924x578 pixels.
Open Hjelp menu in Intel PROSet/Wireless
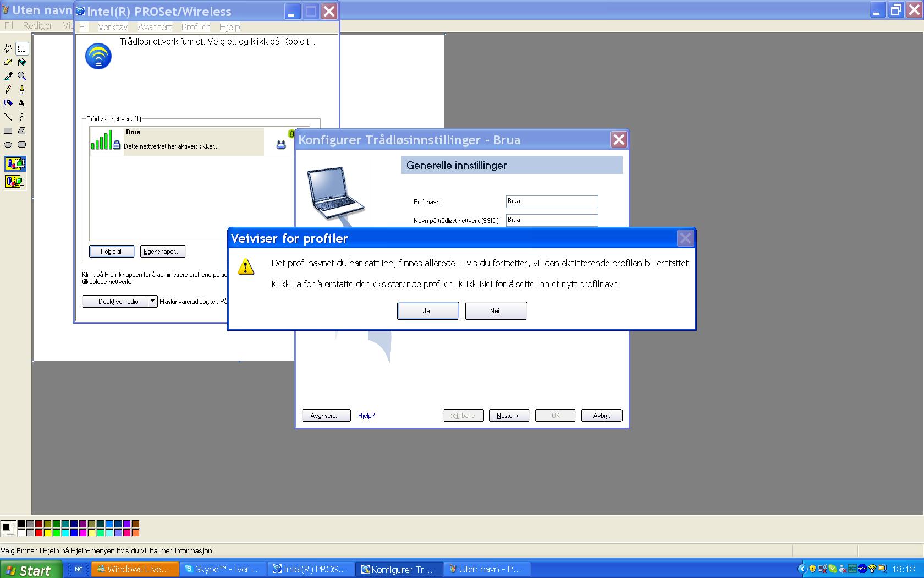[x=229, y=27]
